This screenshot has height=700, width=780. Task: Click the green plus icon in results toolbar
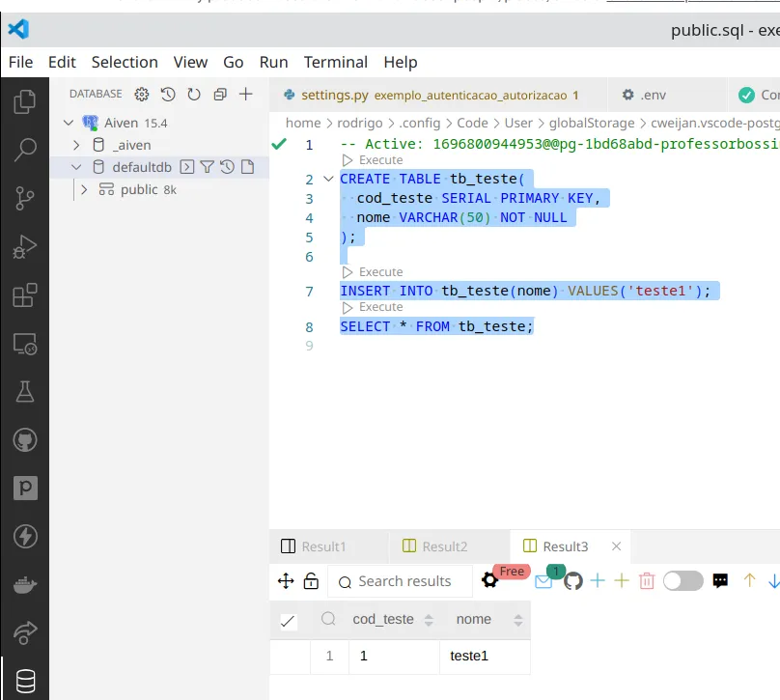622,580
